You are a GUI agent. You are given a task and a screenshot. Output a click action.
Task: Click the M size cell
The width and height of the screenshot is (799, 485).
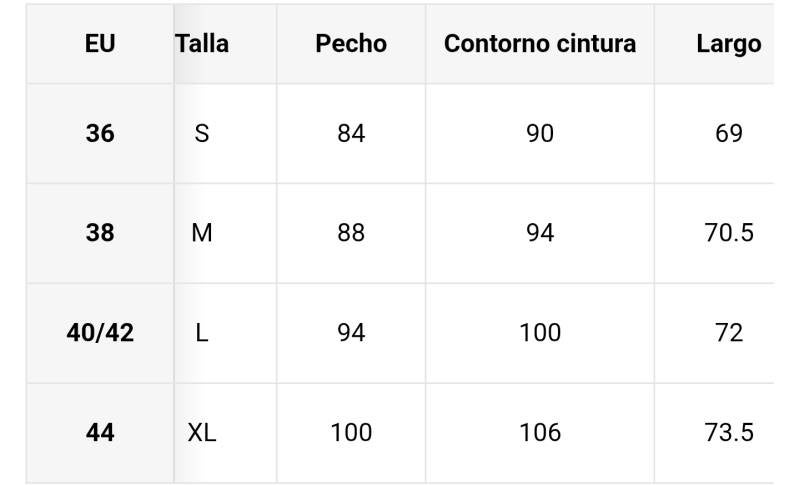pos(202,233)
